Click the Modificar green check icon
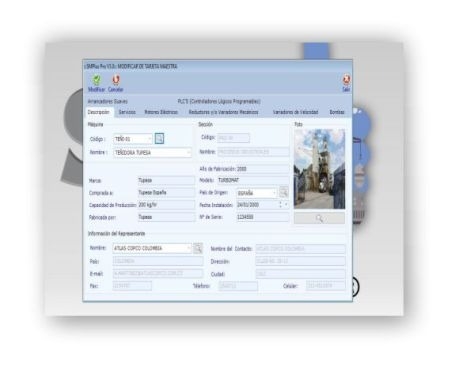Viewport: 455px width, 365px height. [x=97, y=80]
